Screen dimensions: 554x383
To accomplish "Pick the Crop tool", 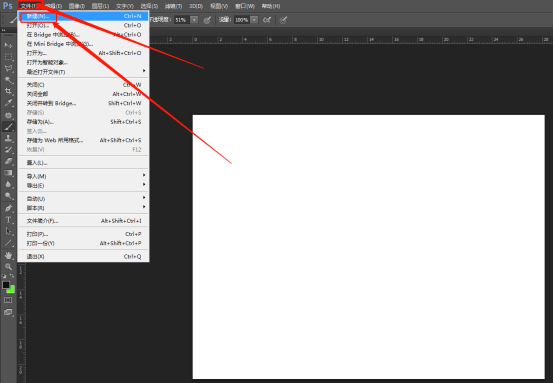I will pyautogui.click(x=8, y=91).
